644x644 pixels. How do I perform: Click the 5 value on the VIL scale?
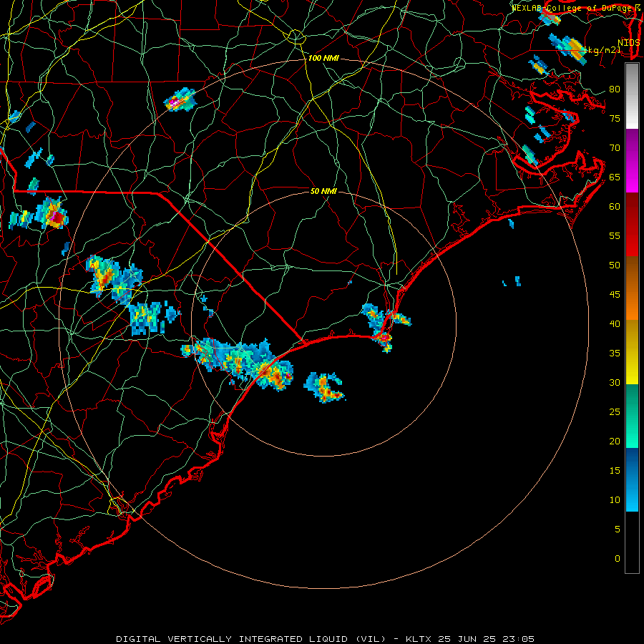tap(618, 529)
